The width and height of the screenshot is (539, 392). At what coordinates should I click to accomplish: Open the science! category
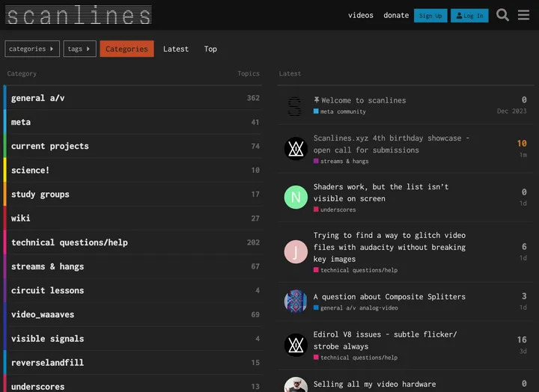coord(30,171)
